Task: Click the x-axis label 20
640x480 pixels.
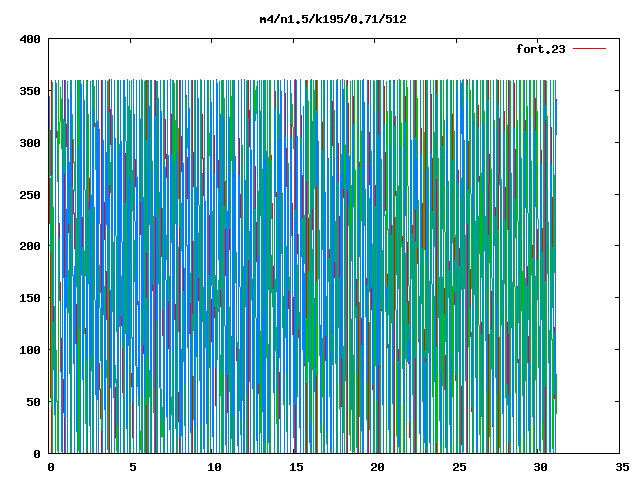Action: [x=377, y=467]
